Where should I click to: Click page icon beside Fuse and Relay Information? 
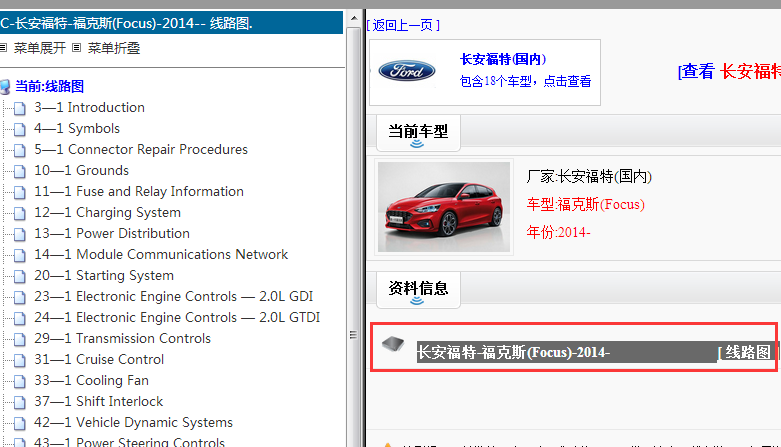[20, 192]
